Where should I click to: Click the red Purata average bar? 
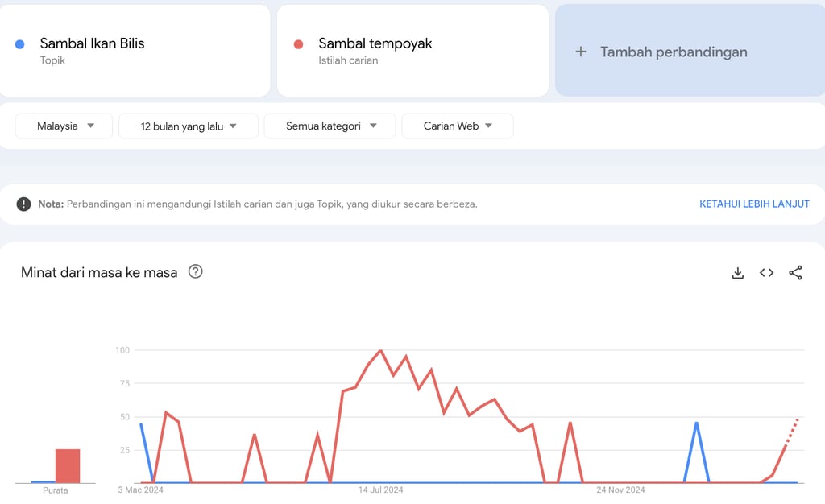[x=66, y=467]
